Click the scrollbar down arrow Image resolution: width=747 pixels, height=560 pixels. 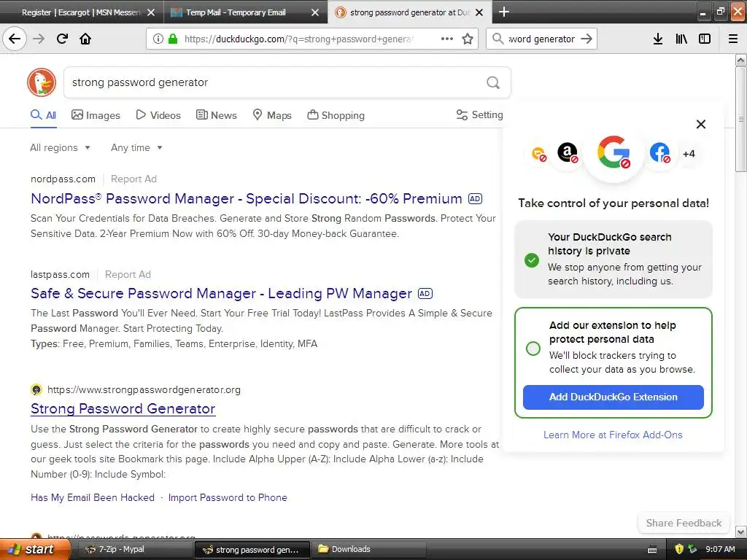tap(740, 532)
